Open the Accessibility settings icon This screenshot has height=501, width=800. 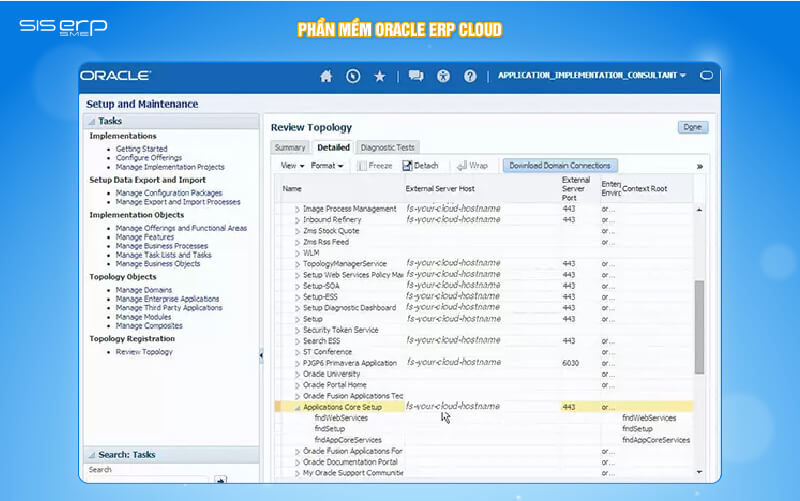(443, 76)
